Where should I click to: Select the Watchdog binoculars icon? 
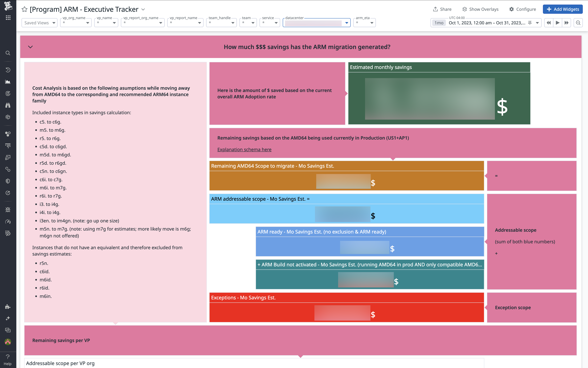(8, 105)
